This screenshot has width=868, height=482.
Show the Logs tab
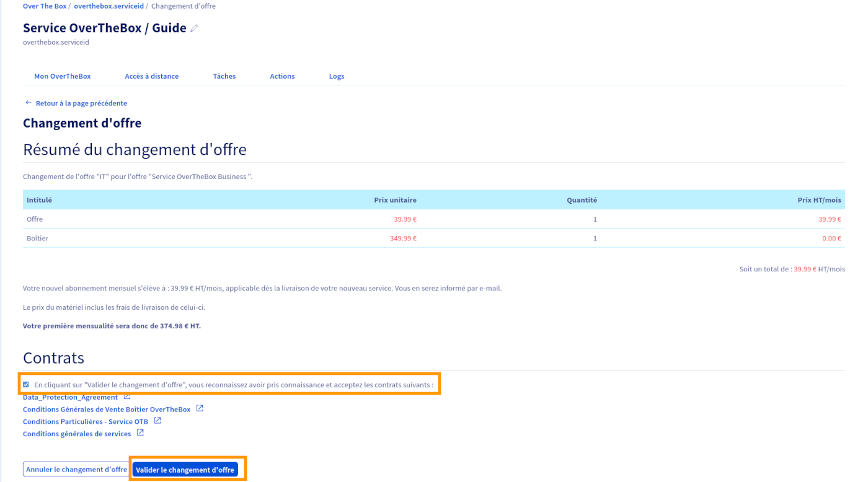[336, 76]
